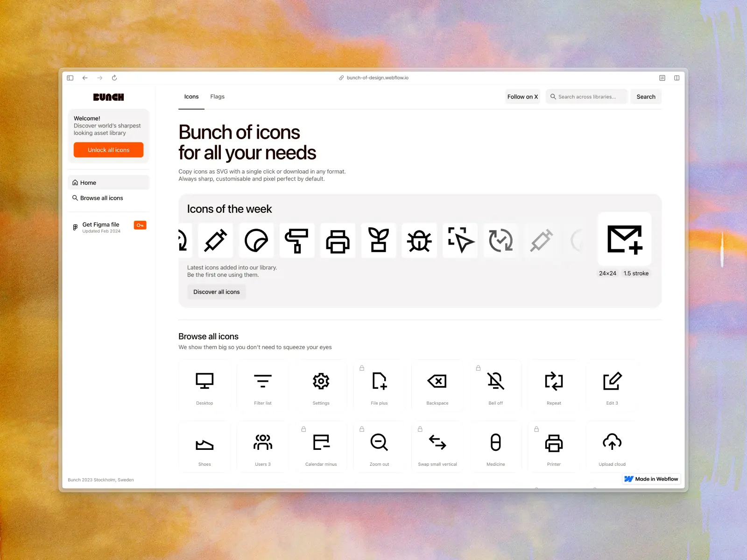Click the Made in Webflow badge

(x=651, y=479)
